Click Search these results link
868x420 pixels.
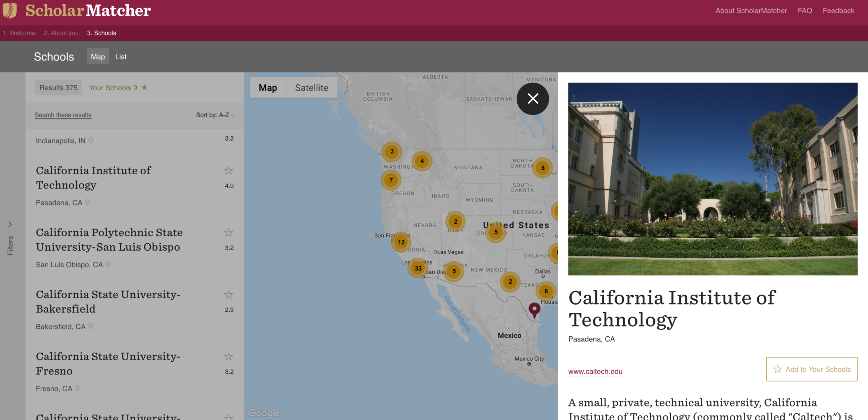coord(63,115)
